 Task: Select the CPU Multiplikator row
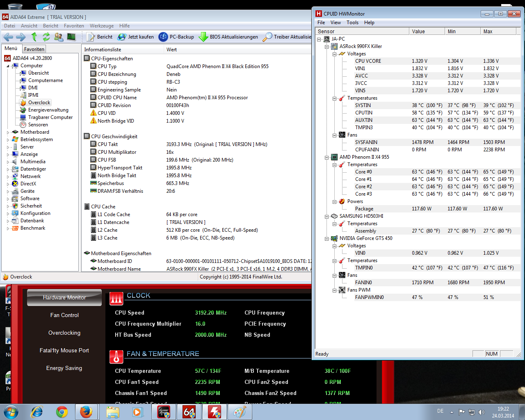coord(197,152)
